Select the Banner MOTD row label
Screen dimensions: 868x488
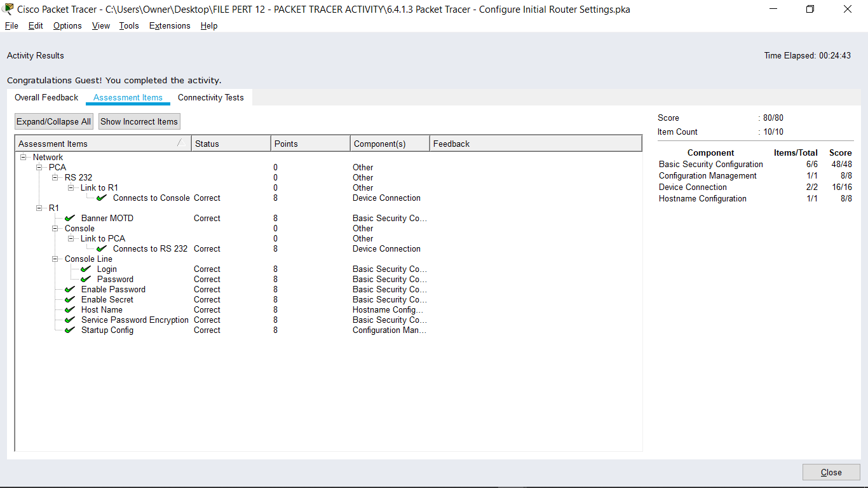point(107,218)
